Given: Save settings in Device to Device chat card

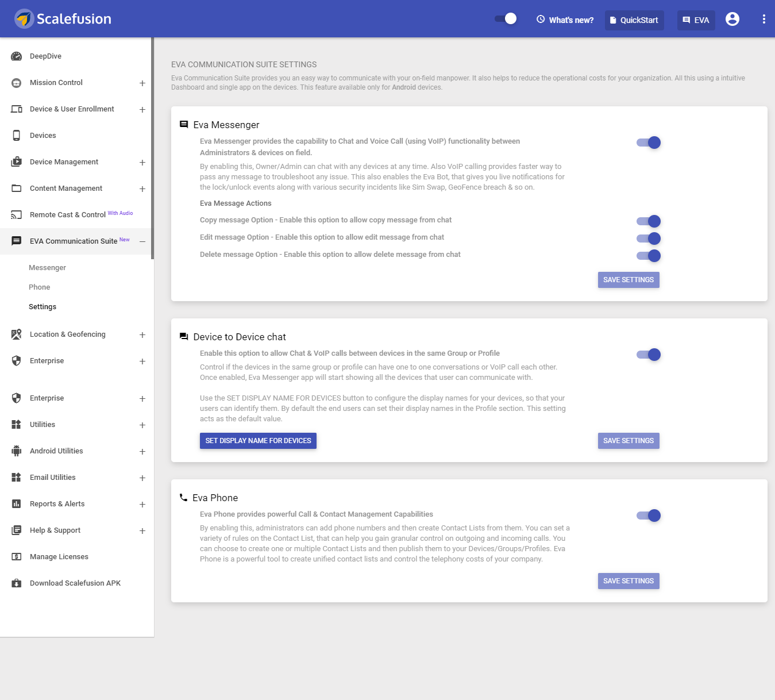Looking at the screenshot, I should click(x=629, y=441).
